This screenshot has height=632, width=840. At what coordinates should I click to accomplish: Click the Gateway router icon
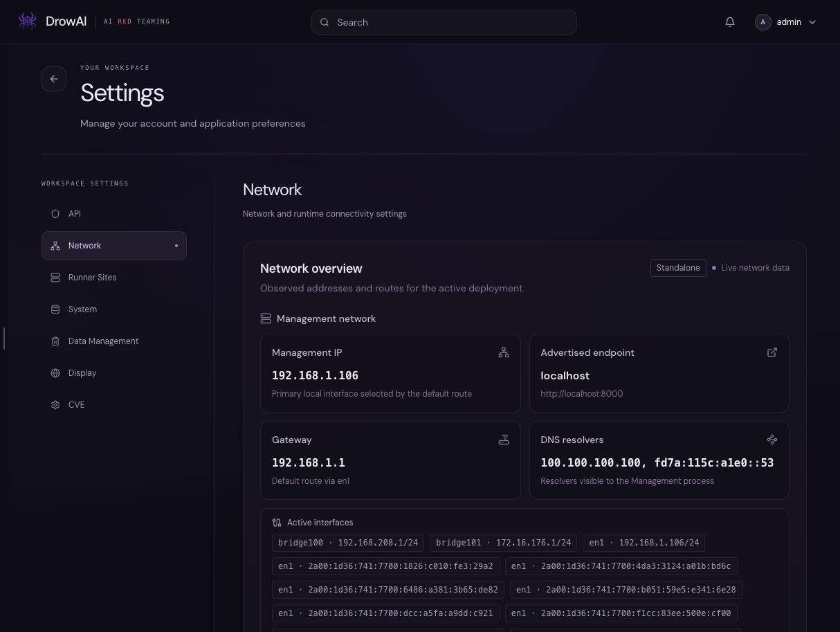pyautogui.click(x=504, y=440)
